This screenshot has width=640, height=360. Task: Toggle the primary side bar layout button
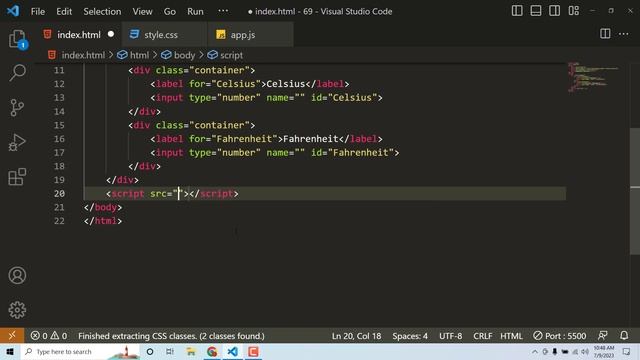[x=517, y=11]
